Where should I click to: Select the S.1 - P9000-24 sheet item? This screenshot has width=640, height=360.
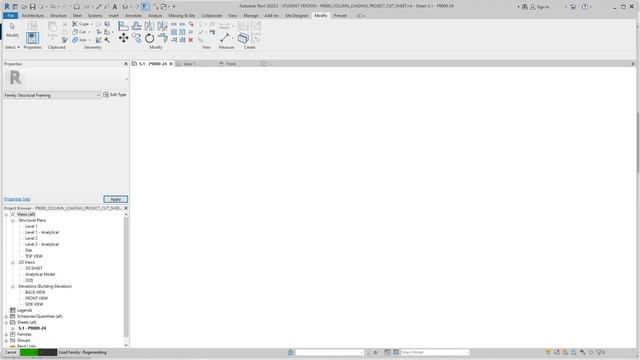(32, 328)
